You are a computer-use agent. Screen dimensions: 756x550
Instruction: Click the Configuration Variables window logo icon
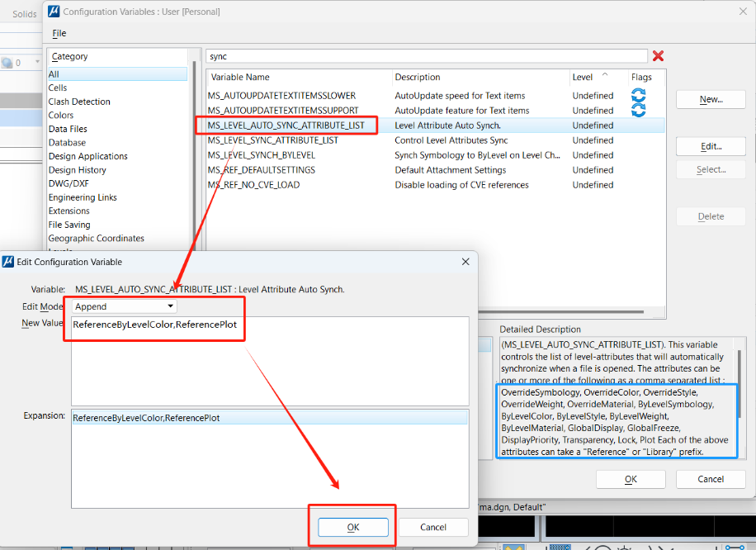click(x=54, y=12)
